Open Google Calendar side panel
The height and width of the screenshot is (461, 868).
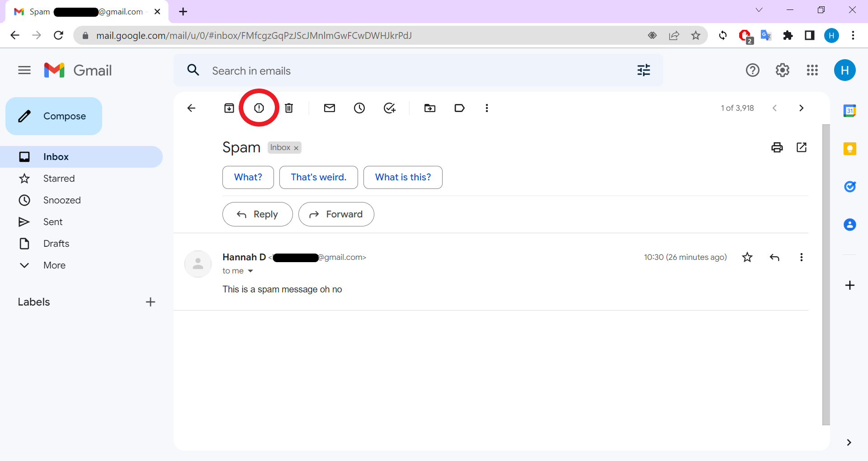(850, 111)
